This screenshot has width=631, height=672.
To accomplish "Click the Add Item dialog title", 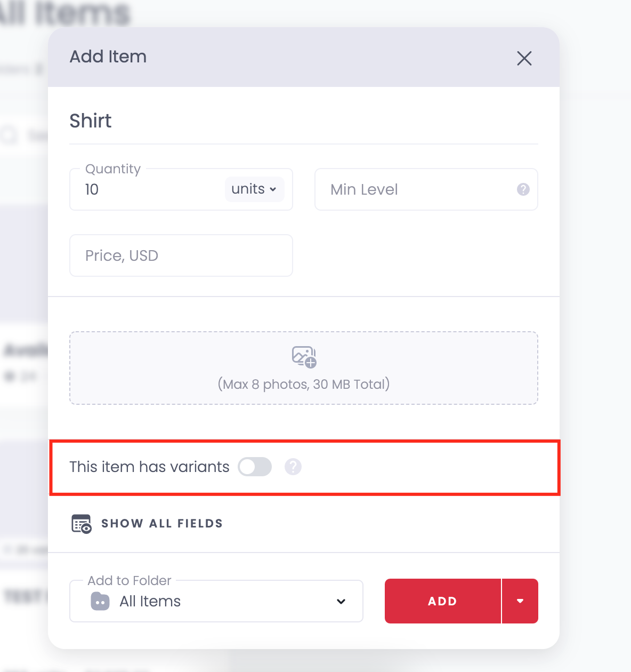I will pos(108,57).
